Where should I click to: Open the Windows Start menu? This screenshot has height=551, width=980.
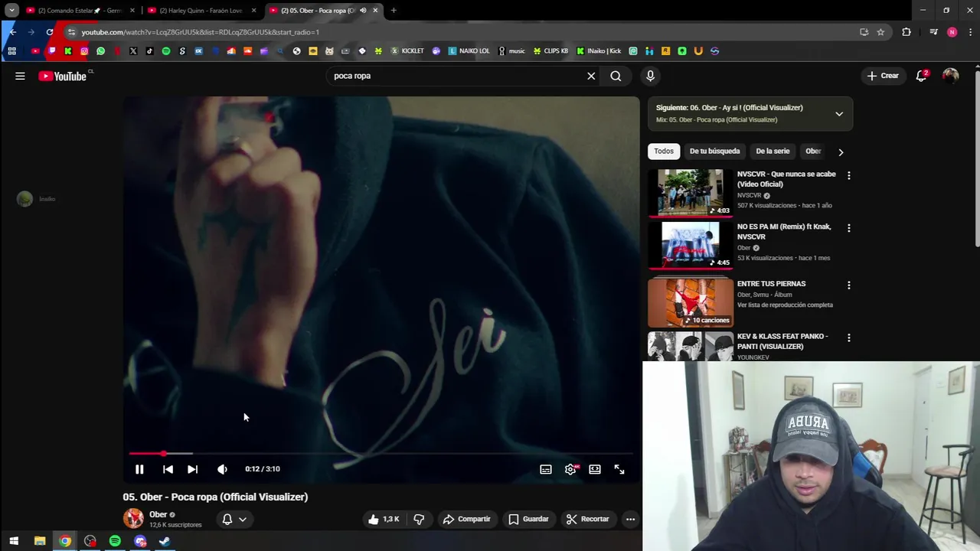point(14,542)
